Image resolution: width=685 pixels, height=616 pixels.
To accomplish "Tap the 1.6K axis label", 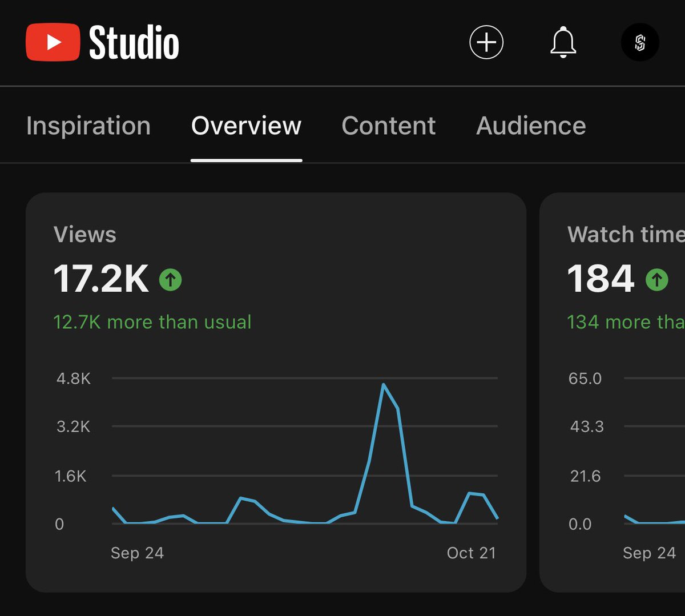I will [71, 476].
